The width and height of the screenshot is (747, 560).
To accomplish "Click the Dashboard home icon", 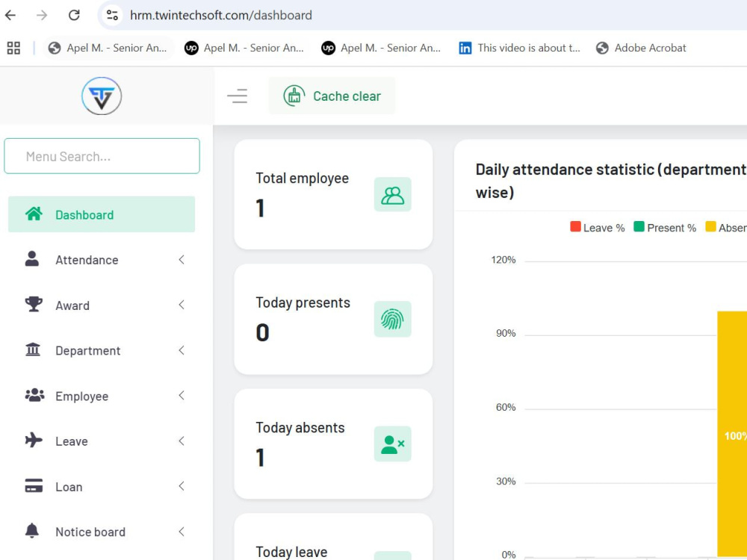I will coord(34,214).
